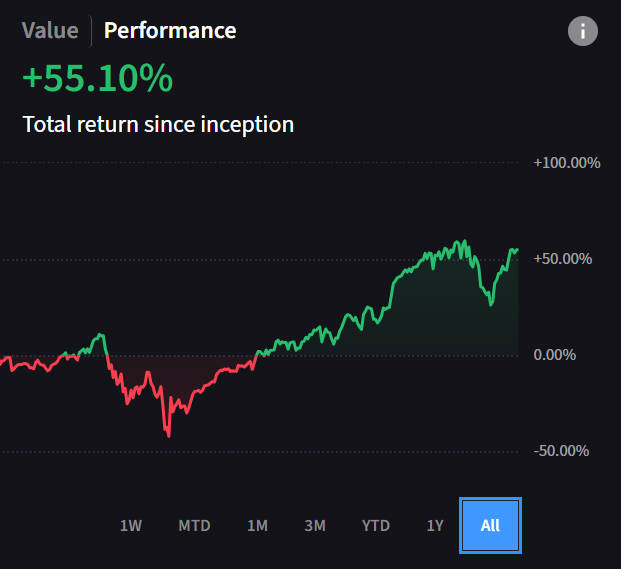Click the -50.00% axis label
The height and width of the screenshot is (569, 621).
[x=562, y=450]
